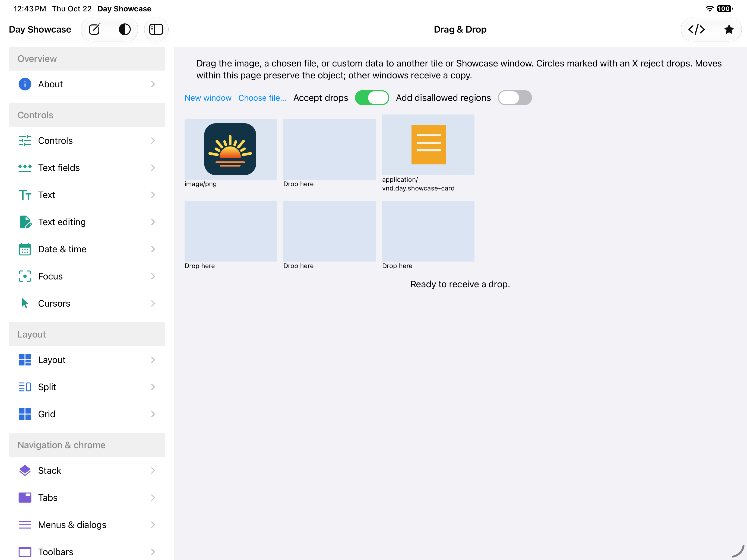Select Date & time in the sidebar
The image size is (747, 560).
87,249
